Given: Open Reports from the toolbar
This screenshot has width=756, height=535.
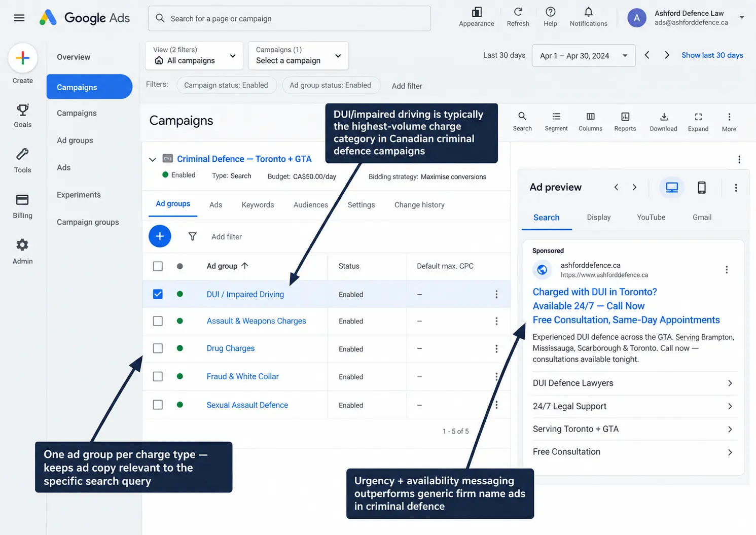Looking at the screenshot, I should point(625,121).
